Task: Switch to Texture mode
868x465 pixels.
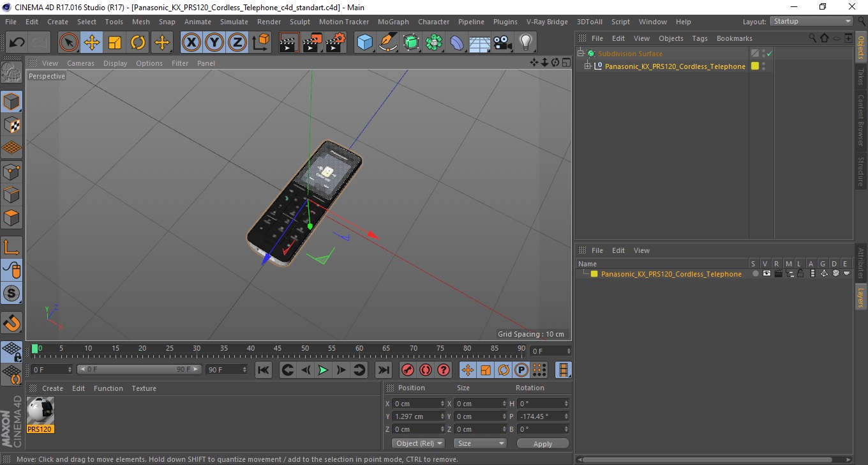Action: (x=11, y=125)
